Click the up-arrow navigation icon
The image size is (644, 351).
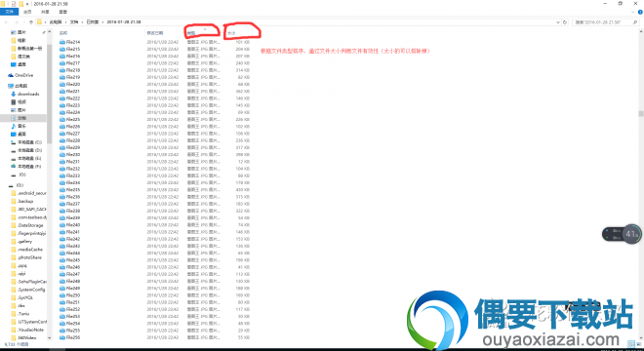coord(31,22)
